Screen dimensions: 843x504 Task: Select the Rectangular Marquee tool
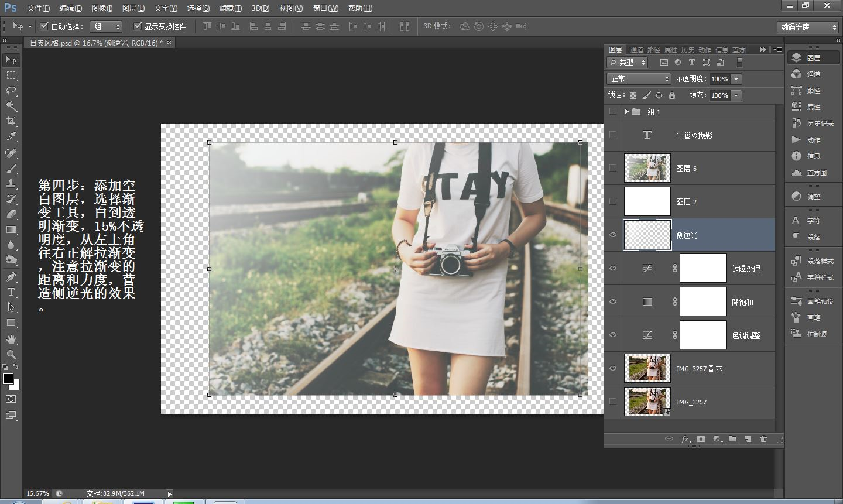[11, 76]
